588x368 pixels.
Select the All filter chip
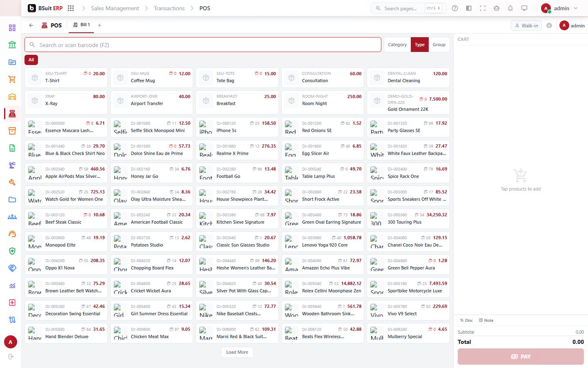(x=31, y=60)
